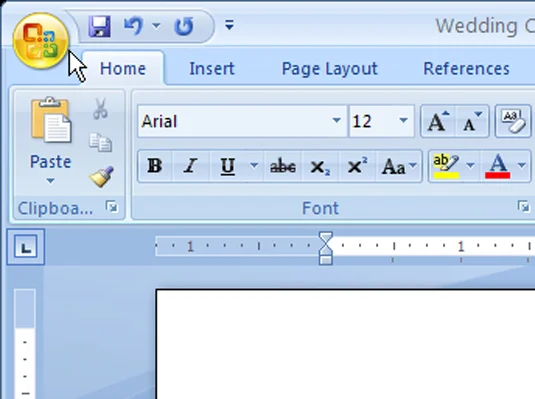Click the vertical ruler
The width and height of the screenshot is (535, 399).
(25, 344)
